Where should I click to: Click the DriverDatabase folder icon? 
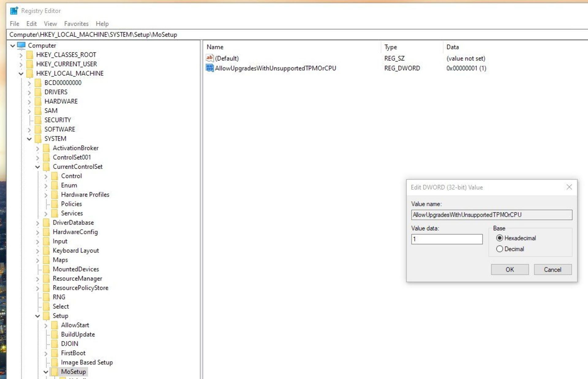click(47, 223)
